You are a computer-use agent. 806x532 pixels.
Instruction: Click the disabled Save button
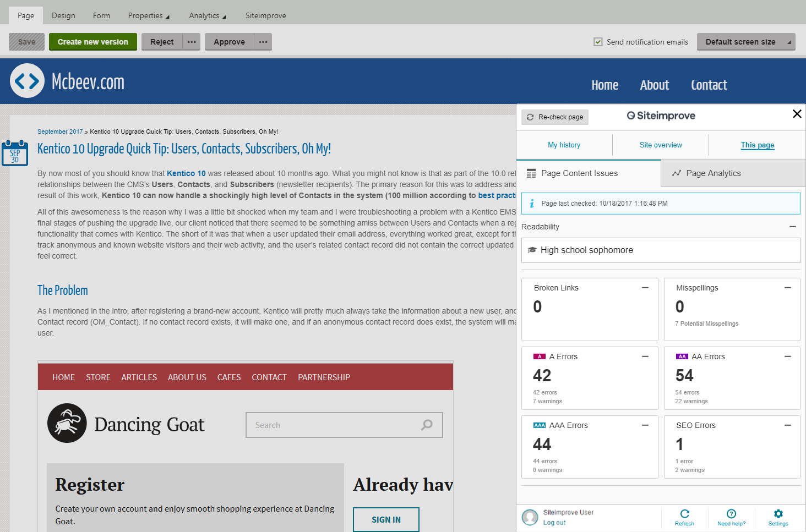click(x=26, y=42)
